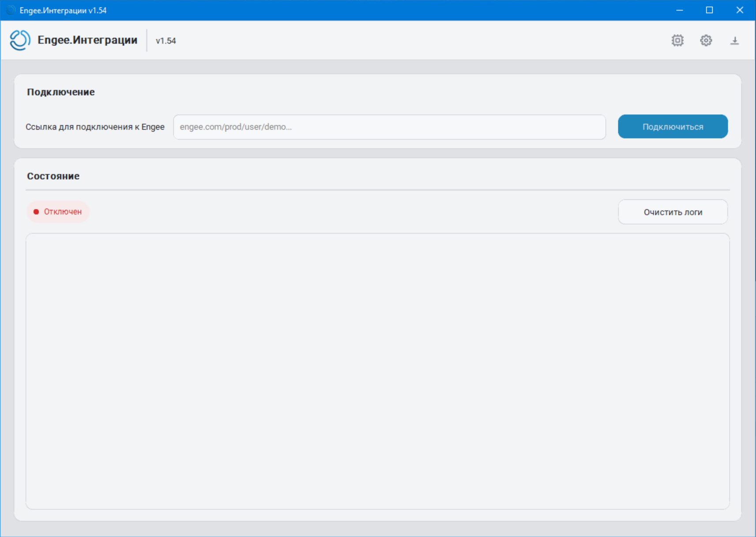The width and height of the screenshot is (756, 537).
Task: Click the Состояние section heading
Action: 53,176
